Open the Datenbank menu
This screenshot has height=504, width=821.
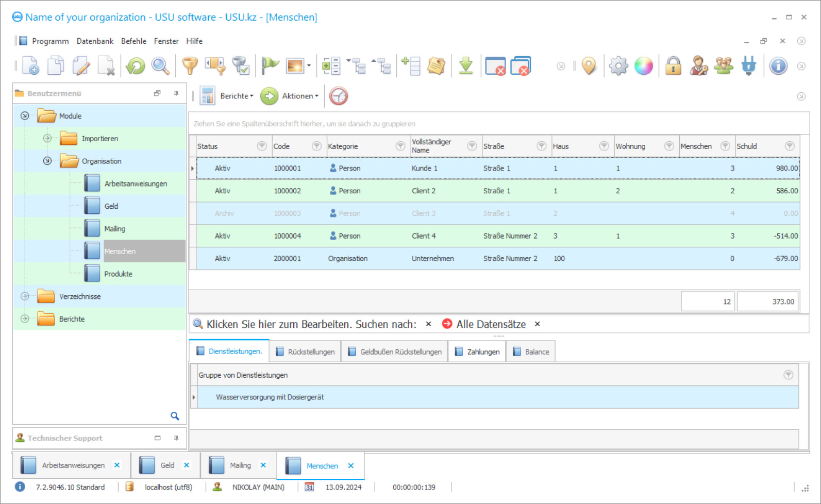pyautogui.click(x=95, y=41)
